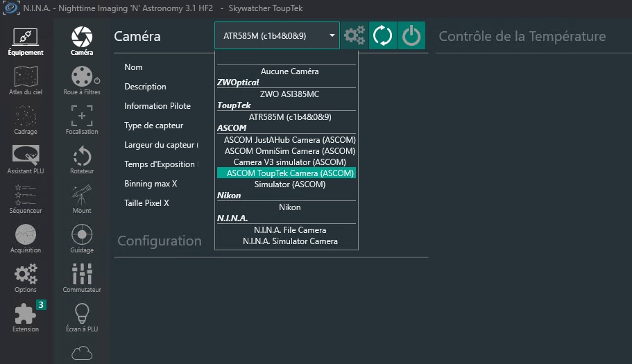Click the Type de capteur label

(153, 125)
